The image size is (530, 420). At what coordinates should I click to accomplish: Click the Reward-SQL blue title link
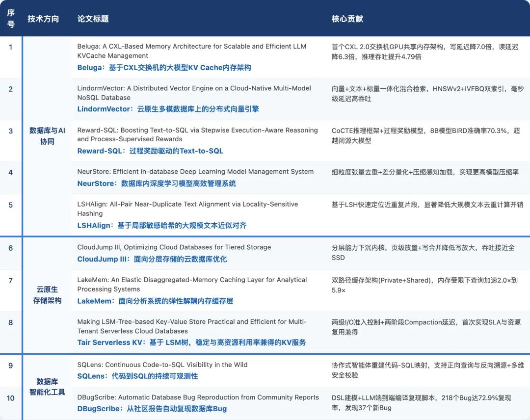point(150,151)
